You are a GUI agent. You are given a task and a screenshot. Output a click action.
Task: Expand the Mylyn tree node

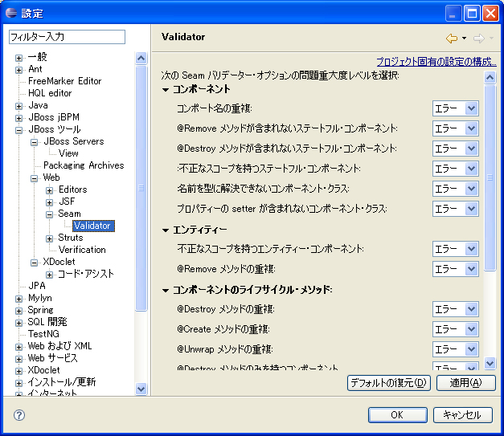[x=18, y=299]
